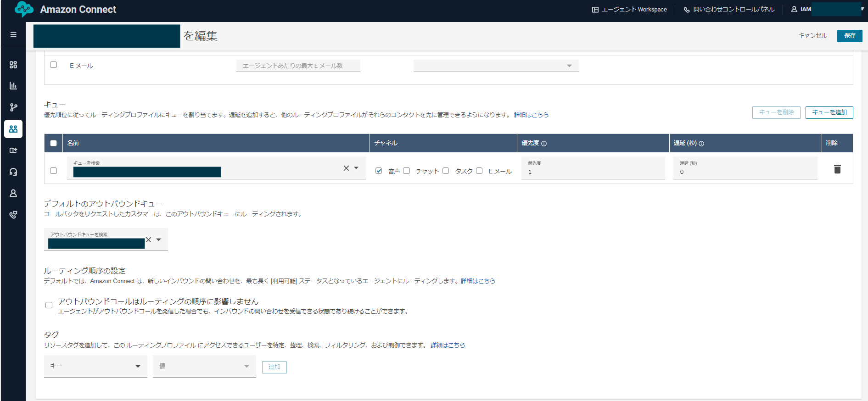Open the analytics bar chart sidebar icon
This screenshot has width=868, height=401.
tap(13, 86)
